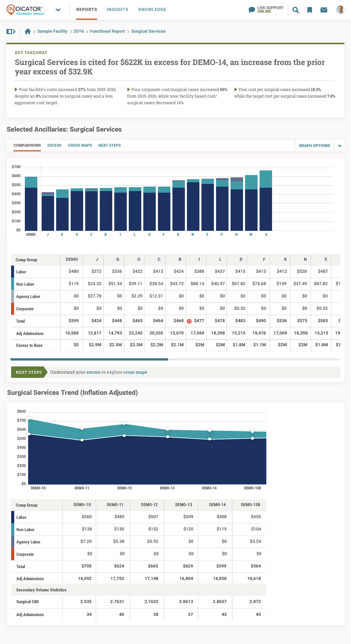Click the Live Support chat bubble icon

252,10
